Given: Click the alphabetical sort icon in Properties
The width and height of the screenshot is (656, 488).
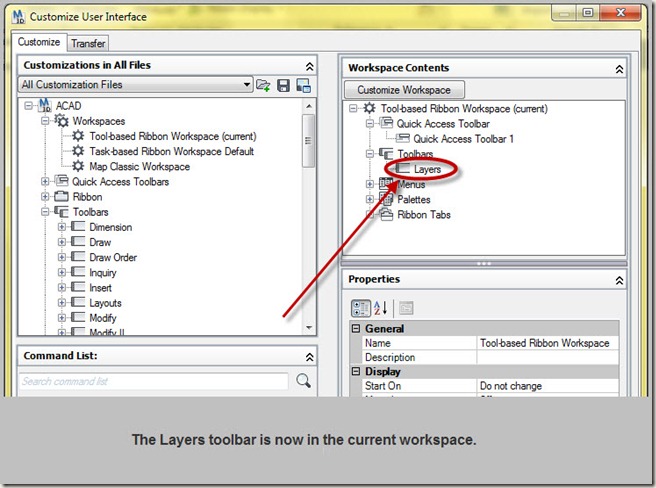Looking at the screenshot, I should pos(380,308).
